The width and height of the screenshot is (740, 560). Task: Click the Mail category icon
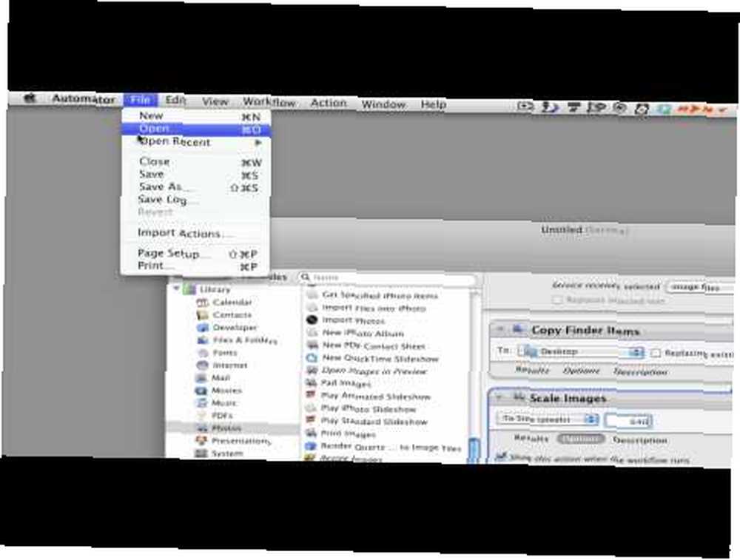[201, 378]
